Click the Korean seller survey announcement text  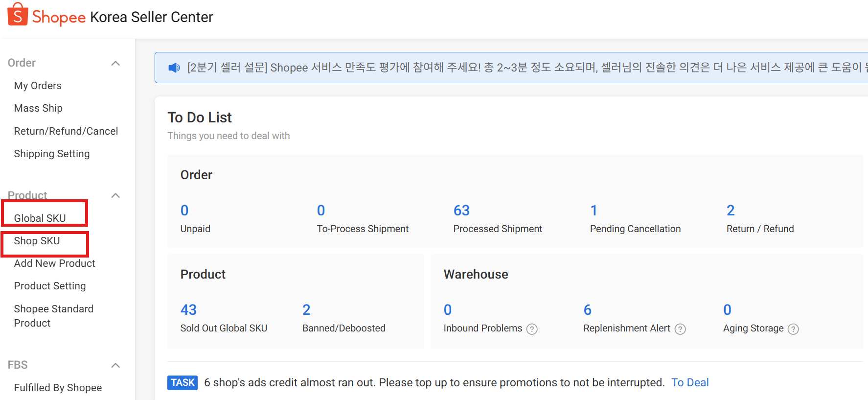pyautogui.click(x=527, y=68)
